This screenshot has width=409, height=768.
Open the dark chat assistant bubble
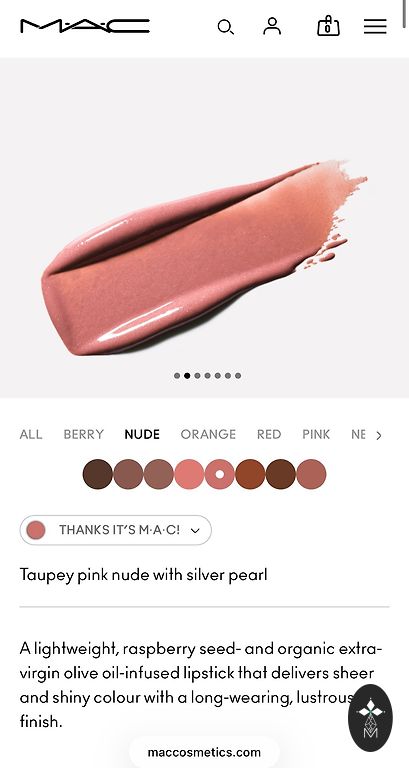tap(370, 718)
